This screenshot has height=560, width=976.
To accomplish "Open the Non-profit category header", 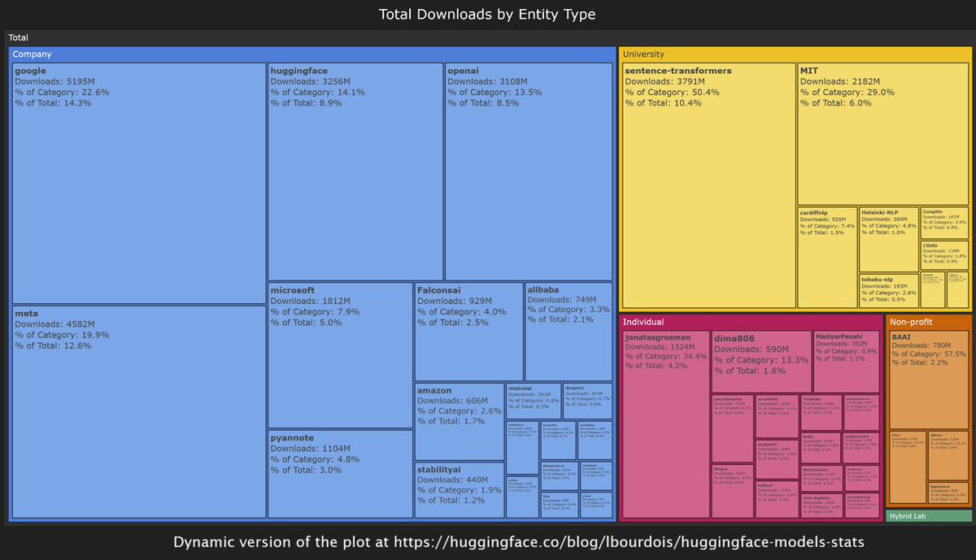I will [x=928, y=322].
